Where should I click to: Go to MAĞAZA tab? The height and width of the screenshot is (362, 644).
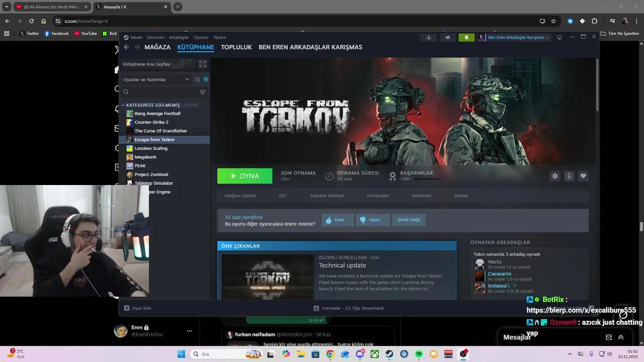point(157,47)
